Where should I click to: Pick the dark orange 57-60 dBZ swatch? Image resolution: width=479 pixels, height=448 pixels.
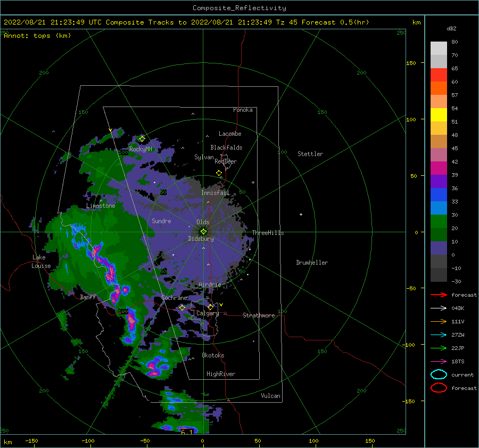(439, 88)
